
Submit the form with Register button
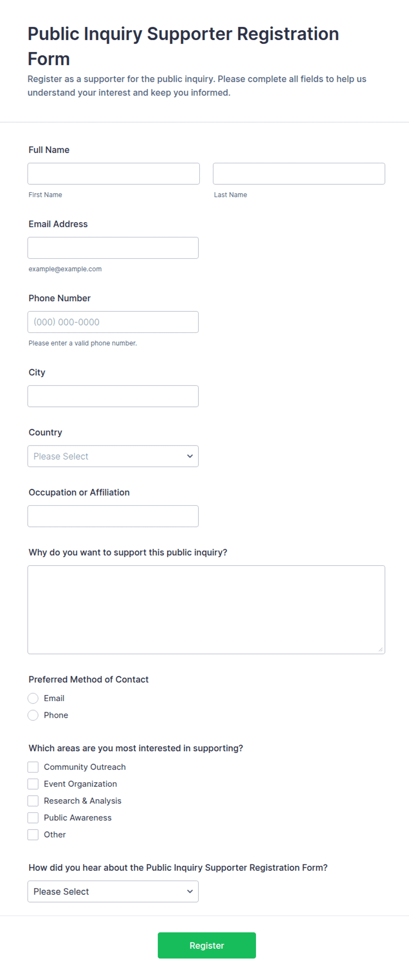point(207,946)
